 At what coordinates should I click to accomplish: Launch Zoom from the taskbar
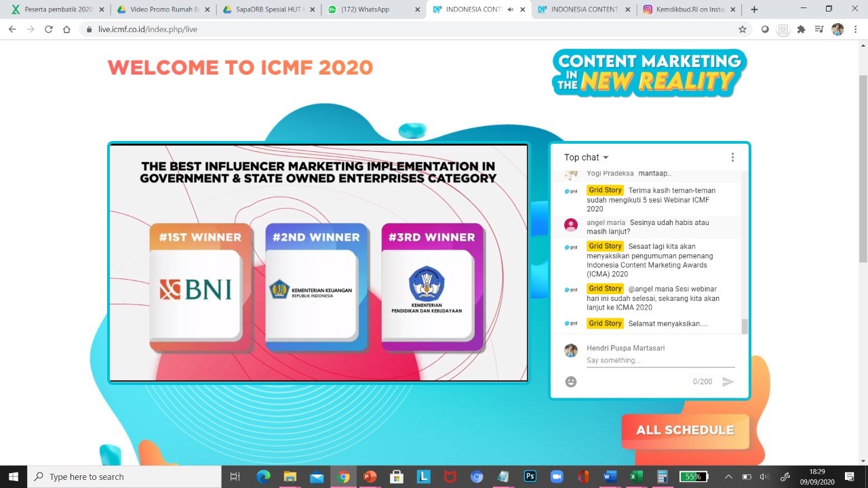pyautogui.click(x=557, y=476)
